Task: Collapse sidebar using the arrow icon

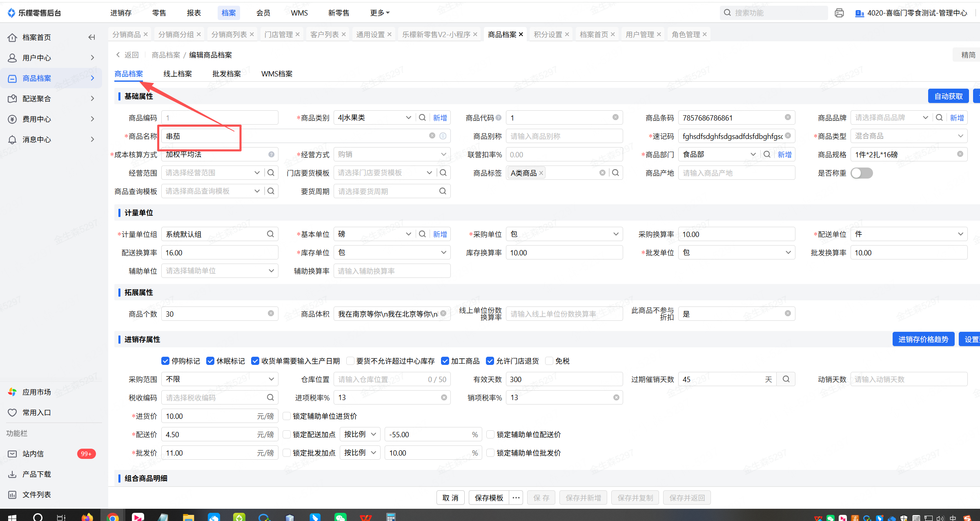Action: click(x=91, y=37)
